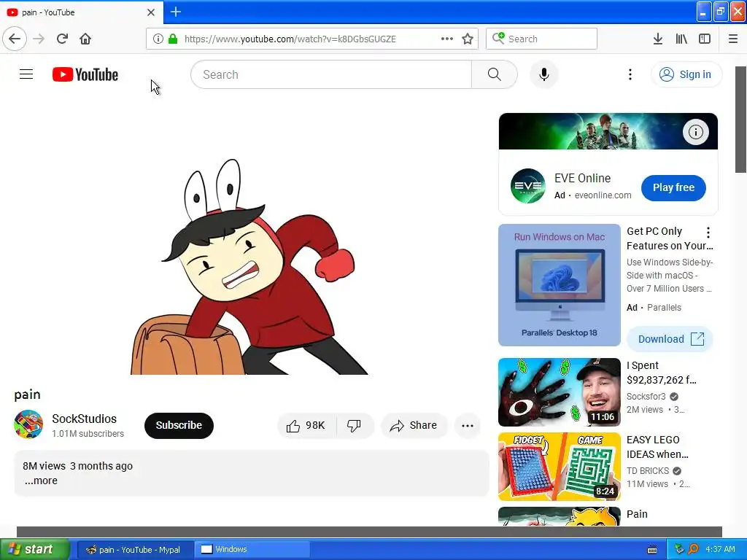Bookmark this page with the star icon
Viewport: 747px width, 560px height.
pos(468,39)
